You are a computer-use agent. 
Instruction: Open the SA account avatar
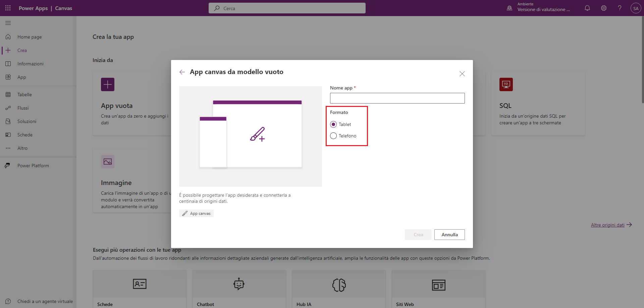(x=636, y=8)
